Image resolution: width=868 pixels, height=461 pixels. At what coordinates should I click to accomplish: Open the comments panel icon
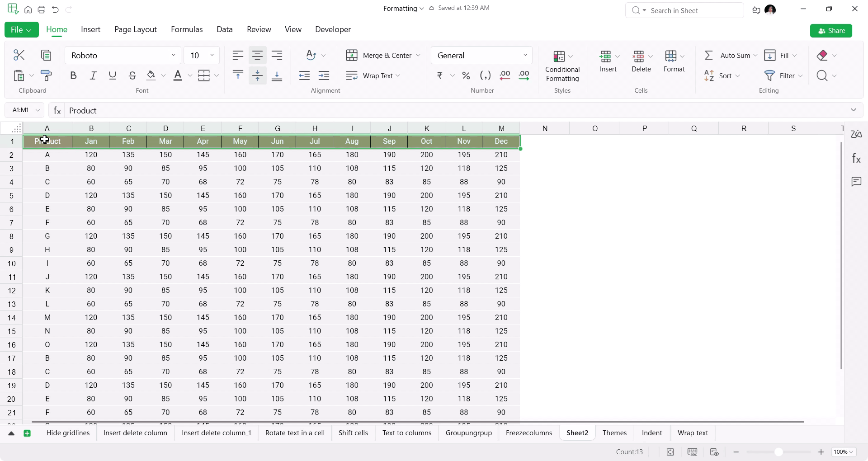coord(856,182)
